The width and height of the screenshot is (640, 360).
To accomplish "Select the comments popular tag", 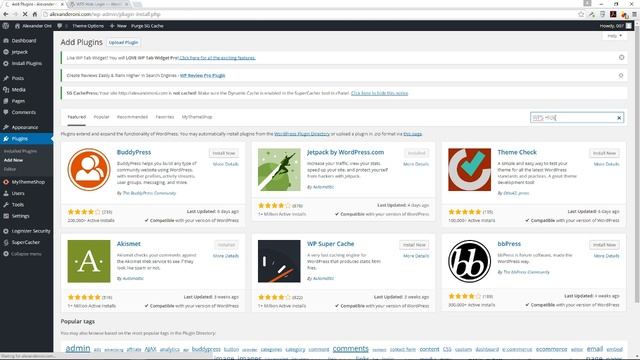I will [350, 349].
